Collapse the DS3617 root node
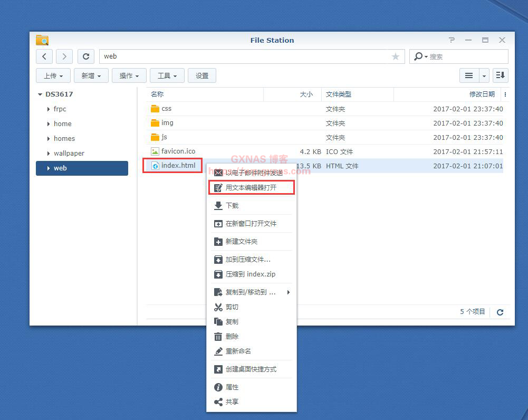 (40, 94)
